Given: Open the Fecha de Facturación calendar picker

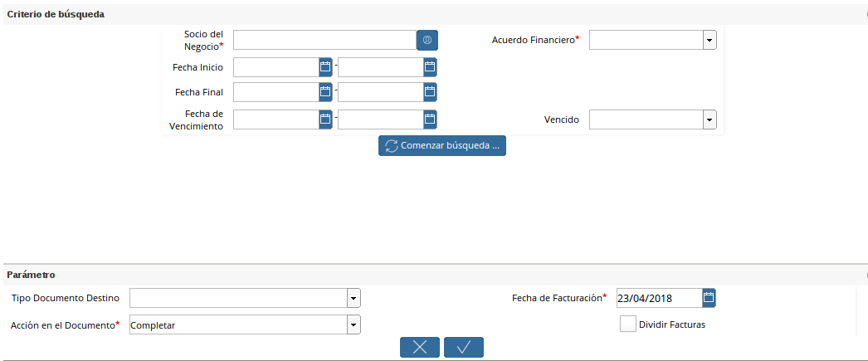Looking at the screenshot, I should [709, 298].
